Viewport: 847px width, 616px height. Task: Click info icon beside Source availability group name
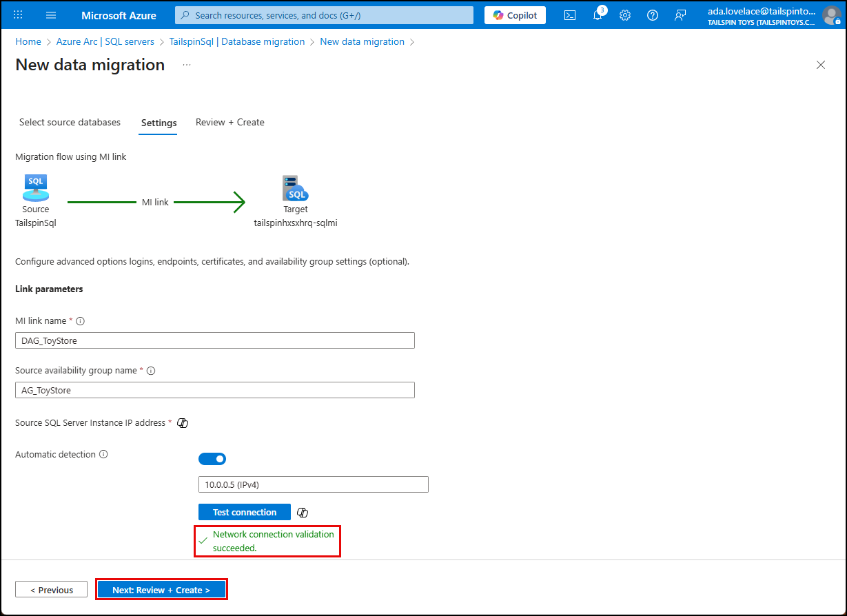tap(151, 371)
